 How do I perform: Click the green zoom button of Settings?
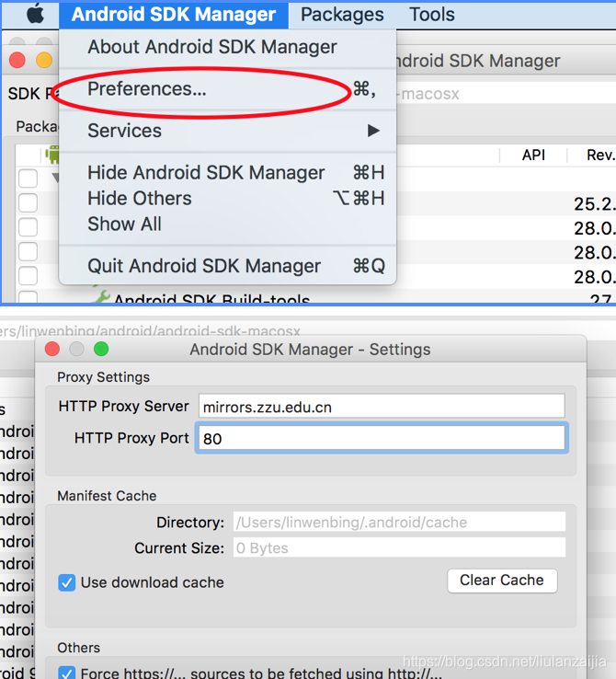pyautogui.click(x=101, y=349)
